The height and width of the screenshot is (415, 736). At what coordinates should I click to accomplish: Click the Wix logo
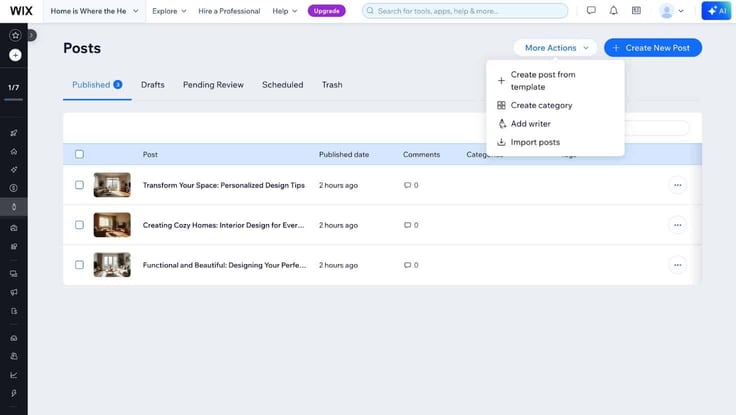click(x=21, y=11)
